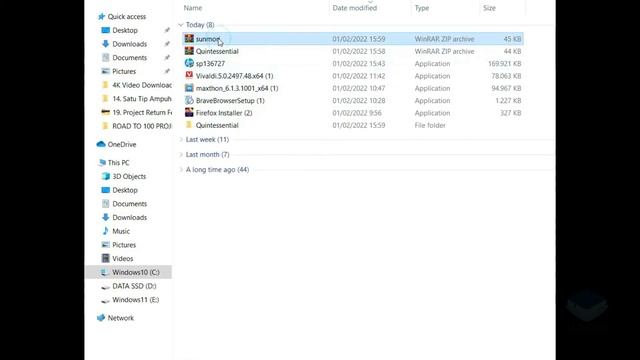
Task: Click the This PC computer icon
Action: 102,162
